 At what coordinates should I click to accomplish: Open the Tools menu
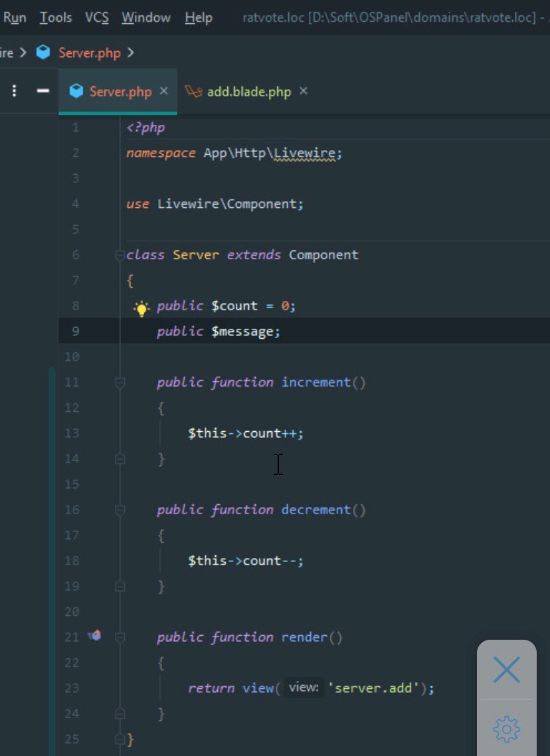tap(55, 17)
